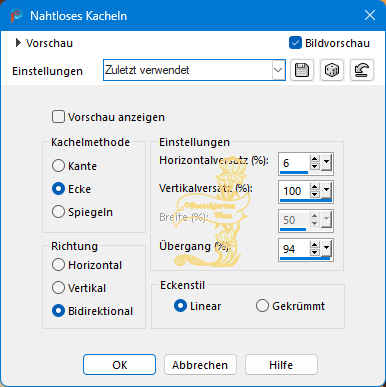The width and height of the screenshot is (386, 387).
Task: Open the Zuletzt verwendet presets dropdown
Action: click(x=278, y=70)
